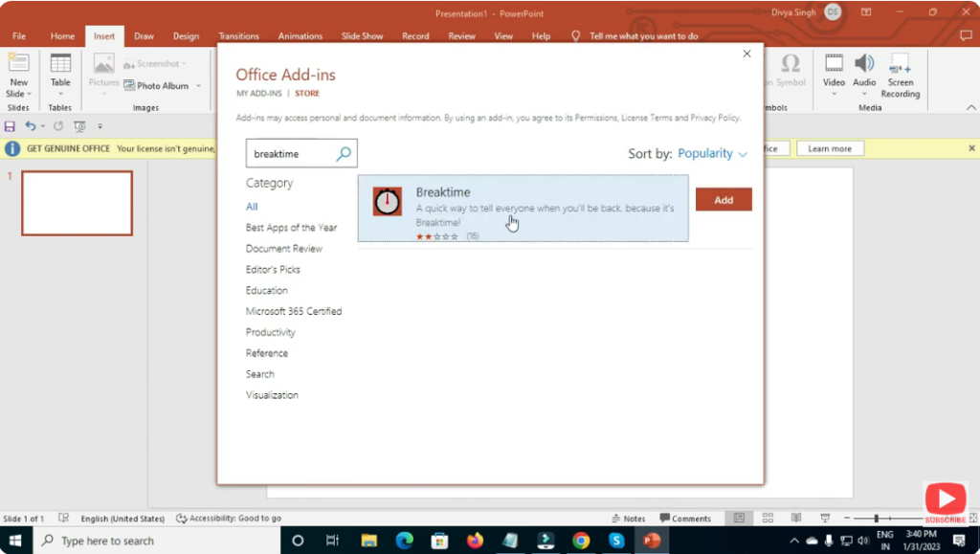Expand the Video dropdown in Media group
980x554 pixels.
pyautogui.click(x=834, y=93)
